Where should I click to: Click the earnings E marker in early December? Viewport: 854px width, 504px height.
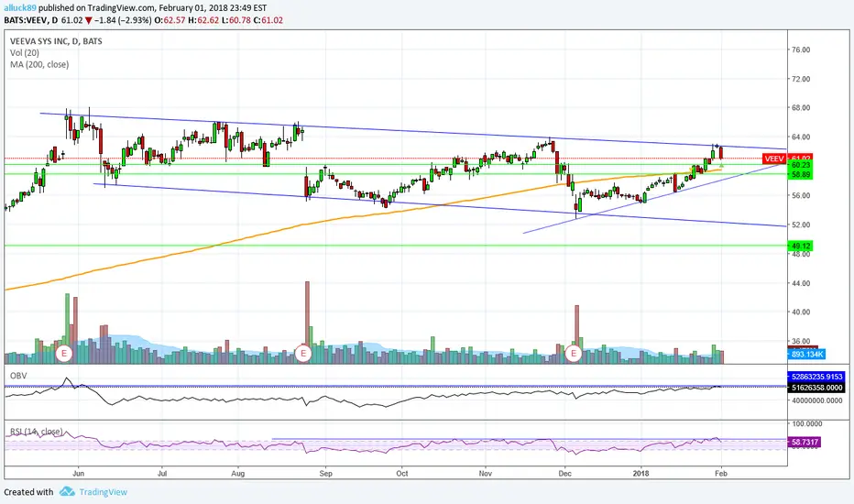pyautogui.click(x=574, y=353)
